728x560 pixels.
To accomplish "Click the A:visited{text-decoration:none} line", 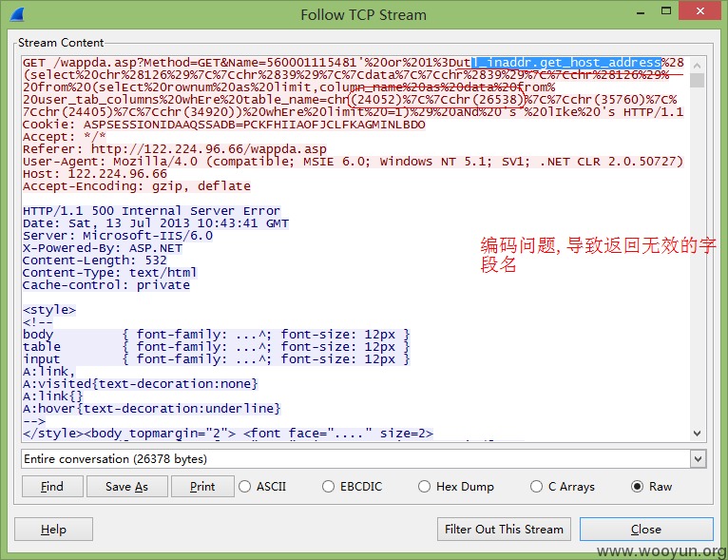I will click(x=141, y=384).
